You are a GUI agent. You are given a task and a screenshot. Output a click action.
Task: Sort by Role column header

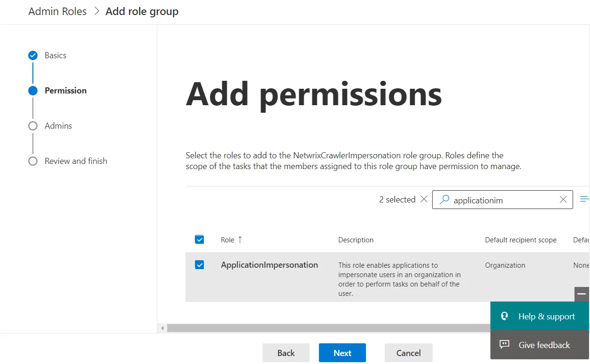click(x=232, y=240)
